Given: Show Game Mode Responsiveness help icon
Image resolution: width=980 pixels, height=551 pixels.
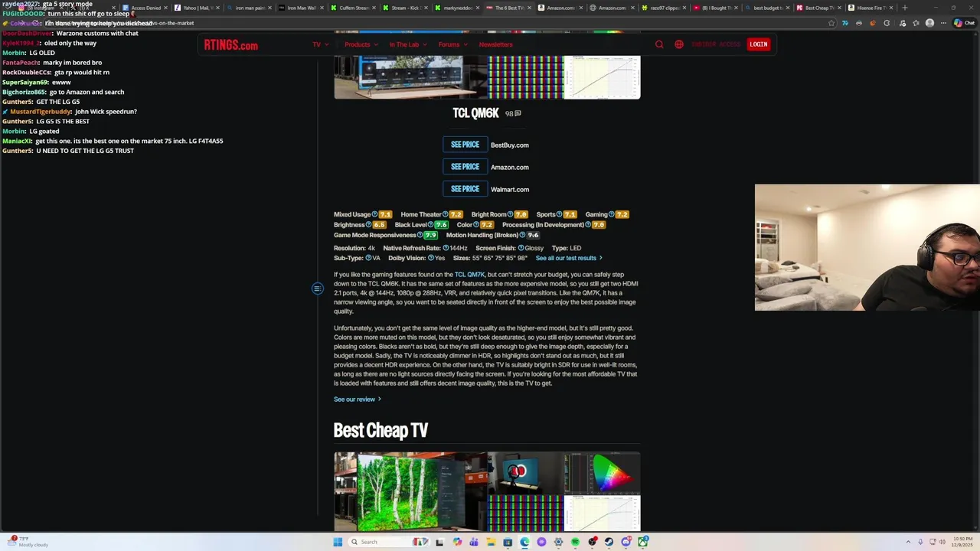Looking at the screenshot, I should 420,235.
